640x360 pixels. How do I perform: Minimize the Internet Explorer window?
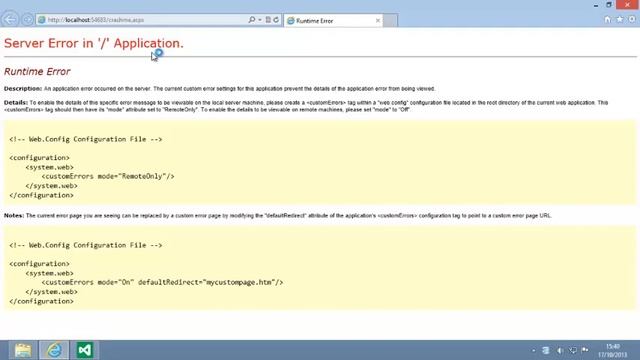tap(596, 5)
